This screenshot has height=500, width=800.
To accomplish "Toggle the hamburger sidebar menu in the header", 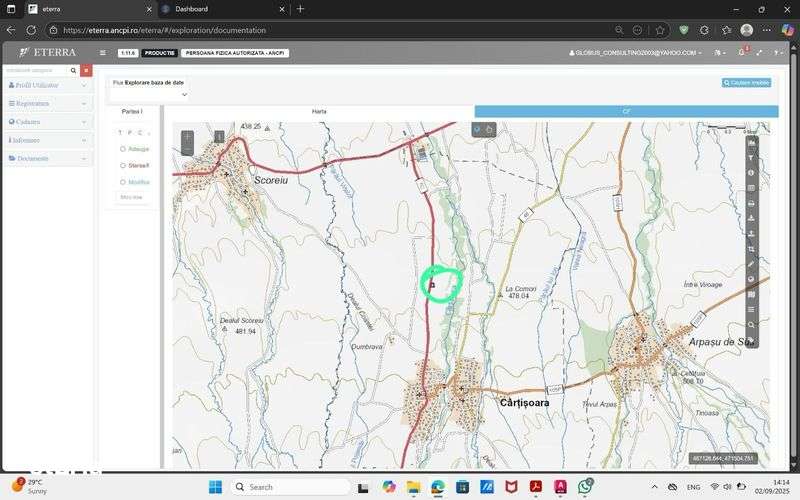I will pos(103,53).
